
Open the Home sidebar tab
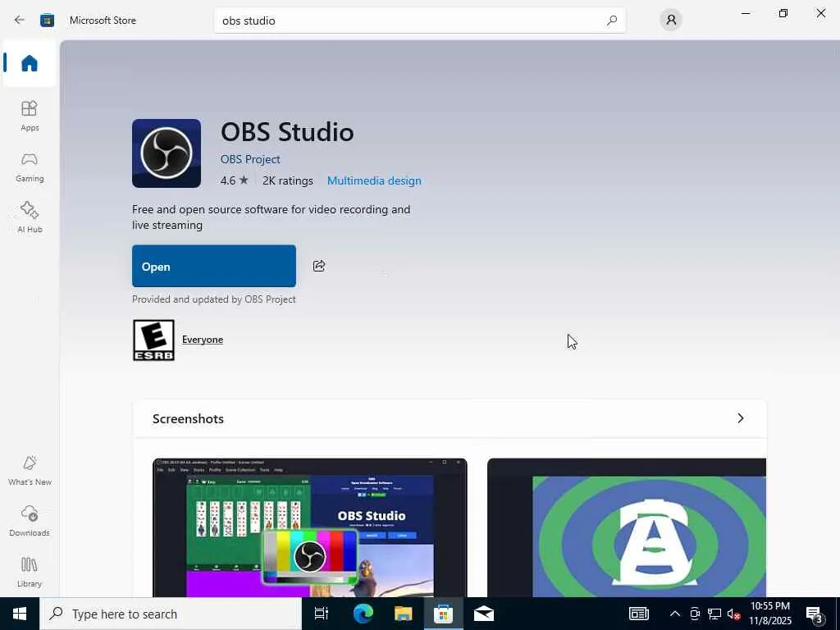point(30,63)
